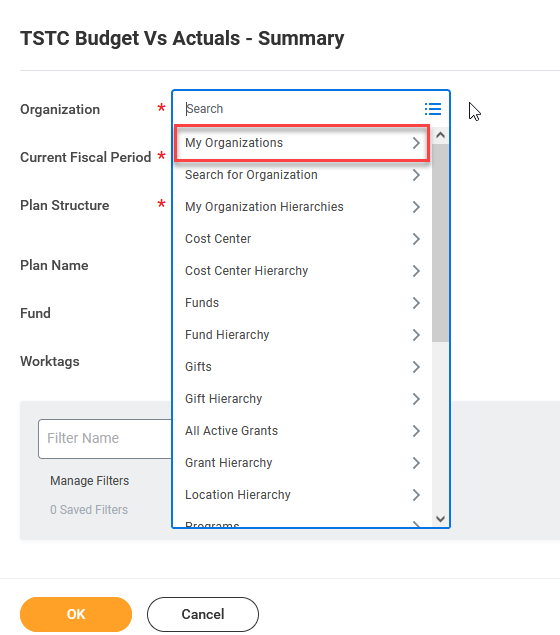
Task: Click the scroll down arrow in dropdown list
Action: coord(441,519)
